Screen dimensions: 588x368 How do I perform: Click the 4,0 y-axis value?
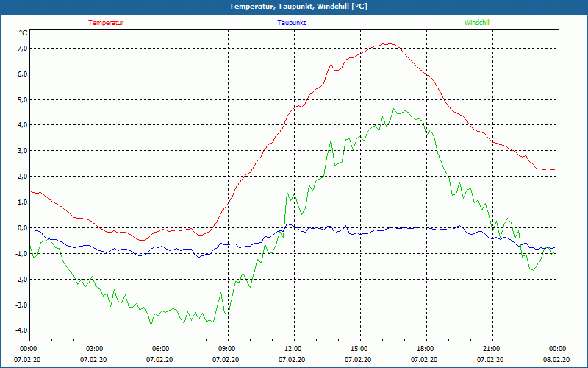pos(23,125)
